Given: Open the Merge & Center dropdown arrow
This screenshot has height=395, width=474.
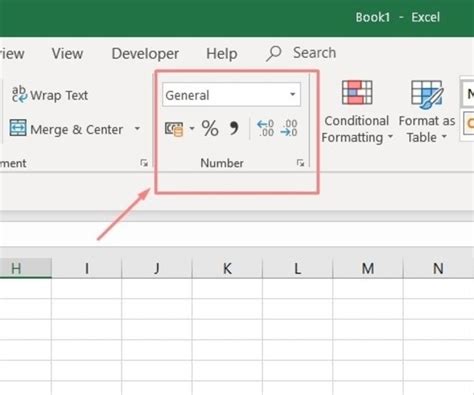Looking at the screenshot, I should [x=137, y=128].
